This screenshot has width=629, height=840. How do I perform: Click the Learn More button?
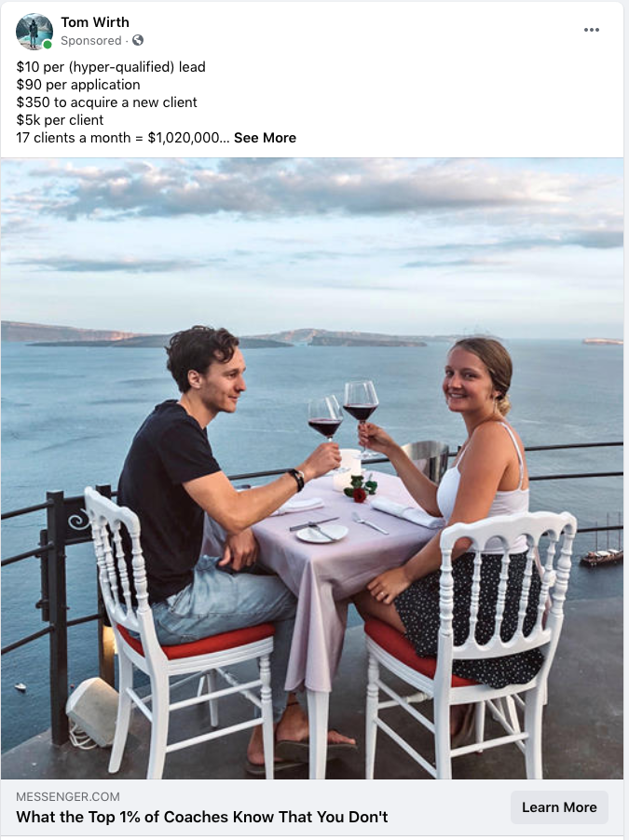tap(559, 807)
